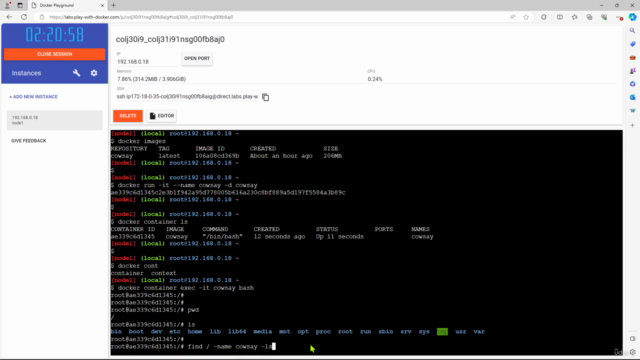The width and height of the screenshot is (640, 360).
Task: Click the 'pwd' command line in terminal
Action: [x=155, y=310]
